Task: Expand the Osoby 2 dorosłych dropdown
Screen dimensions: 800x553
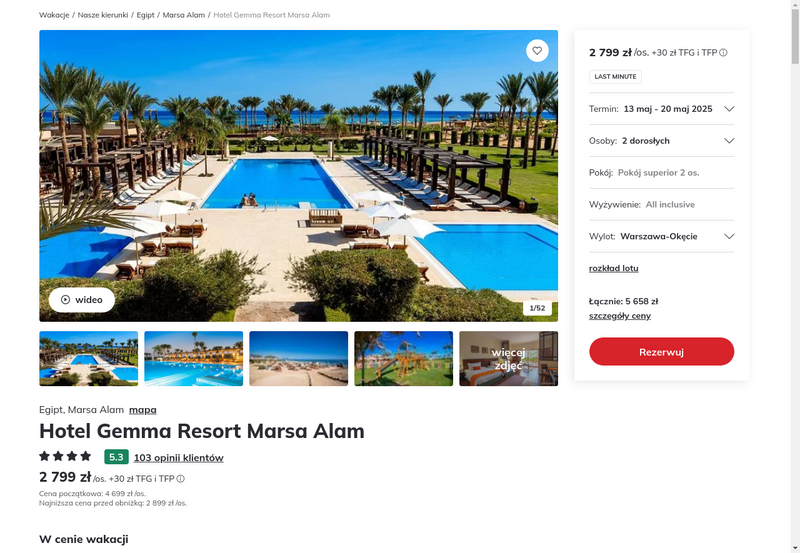Action: point(661,141)
